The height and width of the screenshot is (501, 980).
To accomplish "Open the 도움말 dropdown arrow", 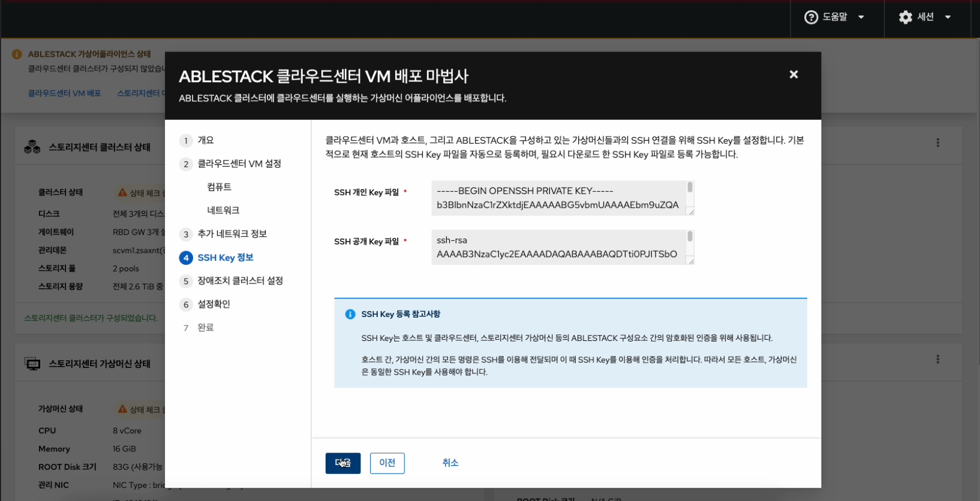I will [x=861, y=17].
